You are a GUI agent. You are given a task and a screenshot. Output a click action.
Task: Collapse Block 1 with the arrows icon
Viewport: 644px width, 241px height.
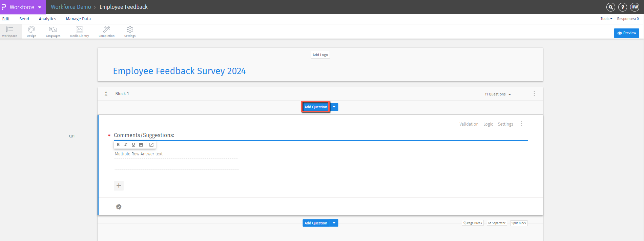coord(106,94)
